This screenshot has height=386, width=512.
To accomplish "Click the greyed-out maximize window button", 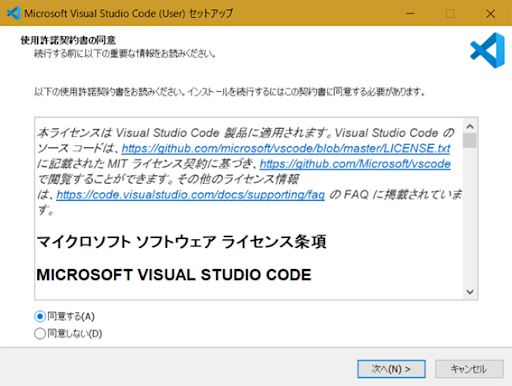I will click(x=450, y=13).
